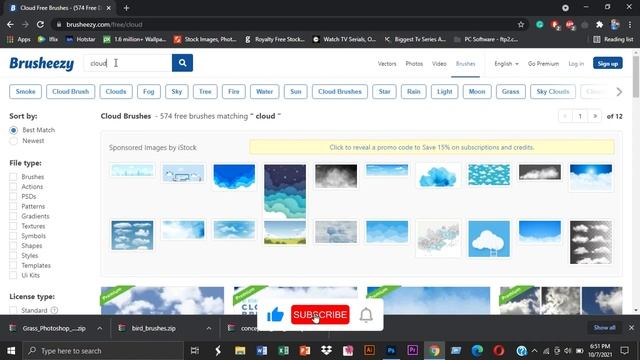Viewport: 640px width, 360px height.
Task: Click the notification bell icon
Action: click(x=366, y=315)
